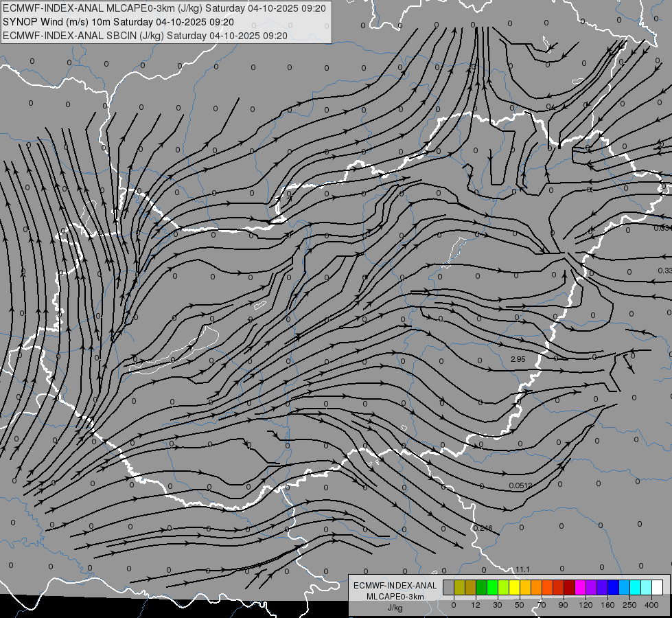Click the pure yellow legend swatch
The image size is (672, 618).
(x=515, y=587)
